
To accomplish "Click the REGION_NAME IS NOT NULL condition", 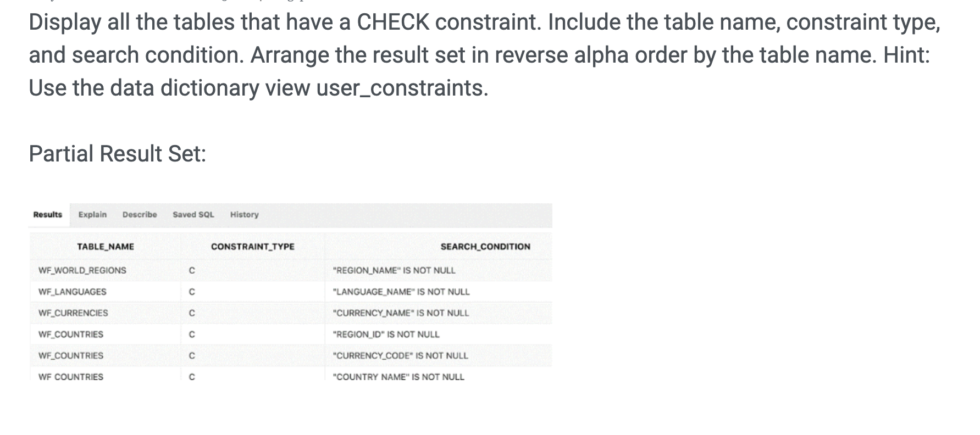I will click(x=394, y=270).
